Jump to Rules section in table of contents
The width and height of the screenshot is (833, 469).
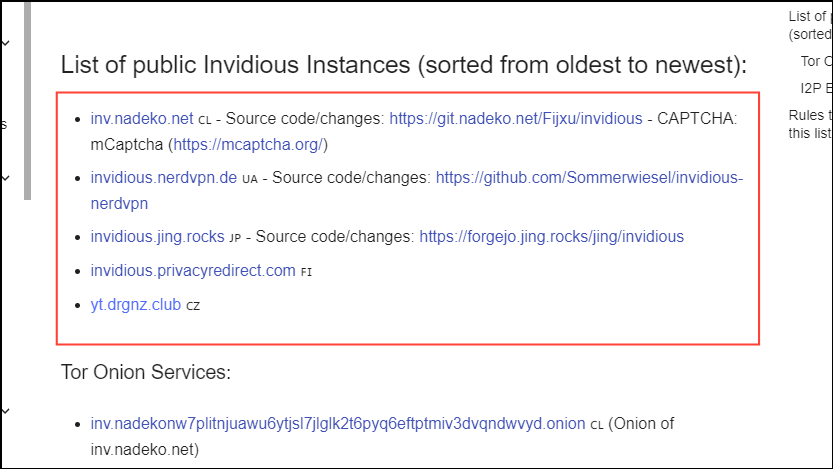(810, 124)
